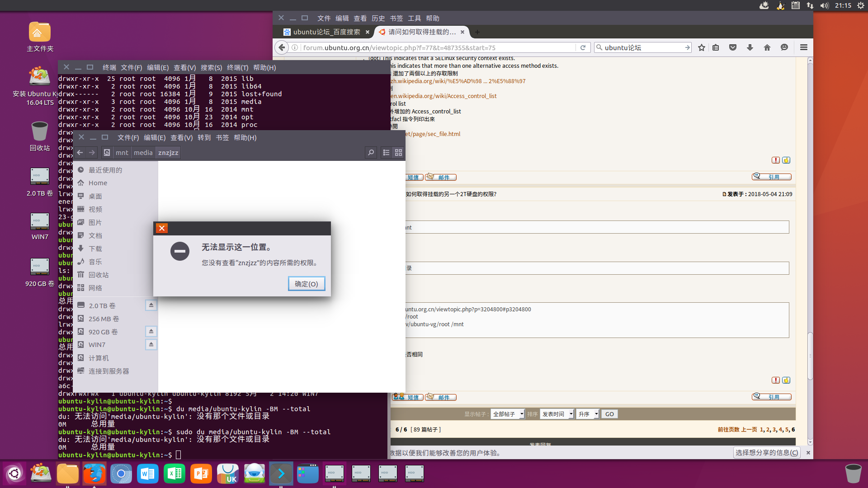Click the forward arrow in file manager

tap(92, 153)
